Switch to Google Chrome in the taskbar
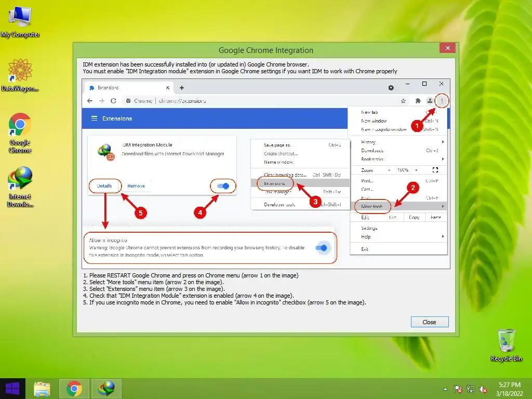Image resolution: width=532 pixels, height=399 pixels. coord(74,389)
